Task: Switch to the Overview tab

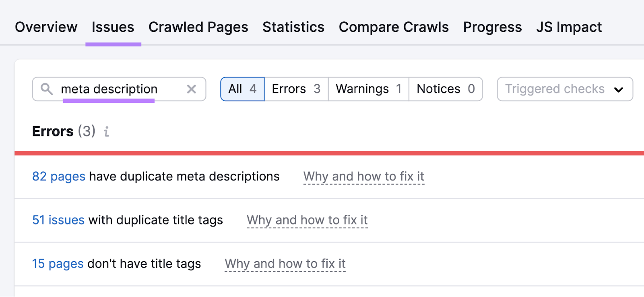Action: pyautogui.click(x=46, y=27)
